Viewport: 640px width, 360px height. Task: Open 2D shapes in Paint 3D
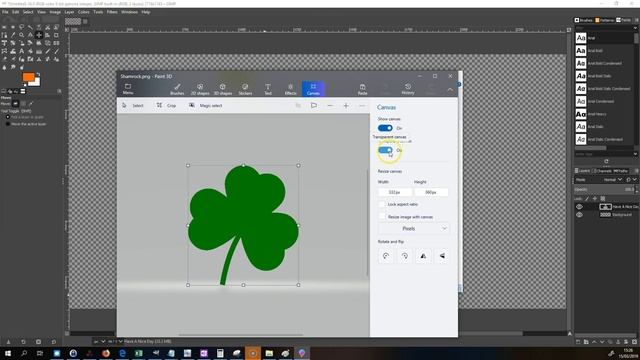click(200, 89)
